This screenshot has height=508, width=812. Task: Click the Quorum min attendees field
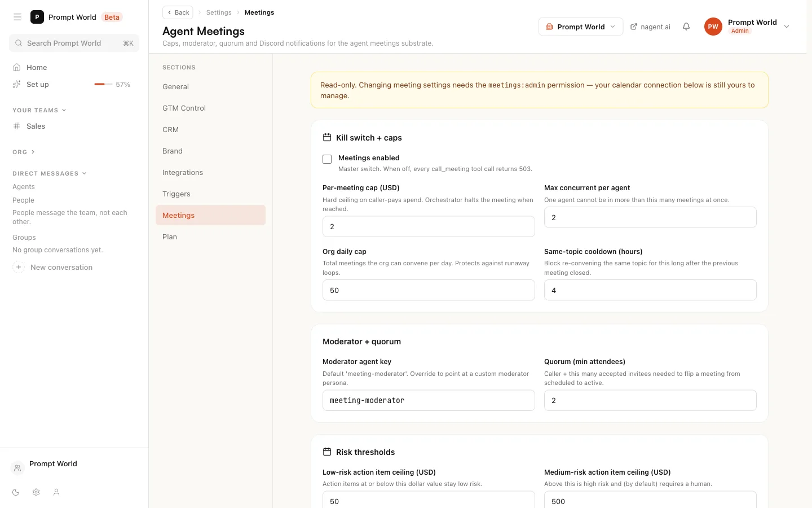pos(650,400)
